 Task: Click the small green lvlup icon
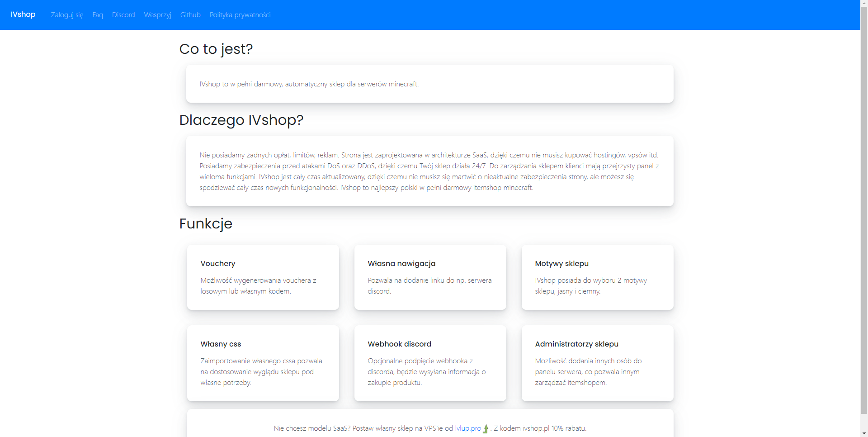pyautogui.click(x=486, y=428)
